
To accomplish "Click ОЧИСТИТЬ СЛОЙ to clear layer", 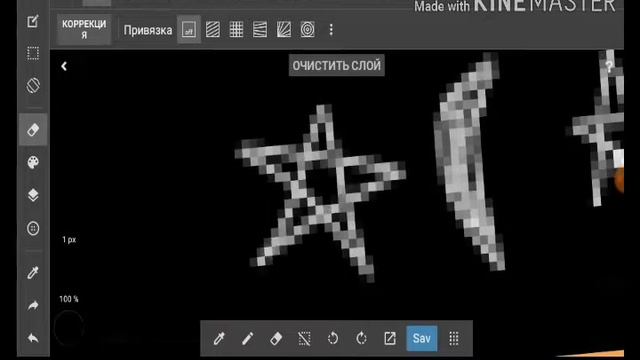I will tap(337, 65).
